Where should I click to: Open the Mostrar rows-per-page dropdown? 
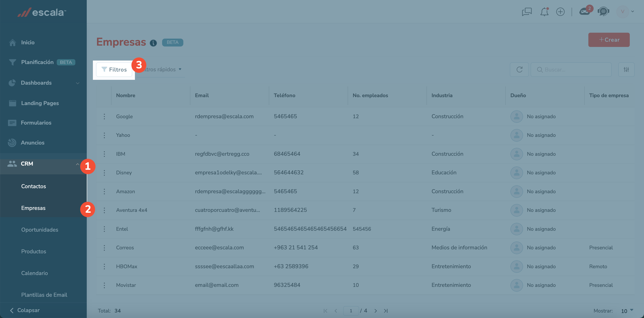pyautogui.click(x=627, y=311)
